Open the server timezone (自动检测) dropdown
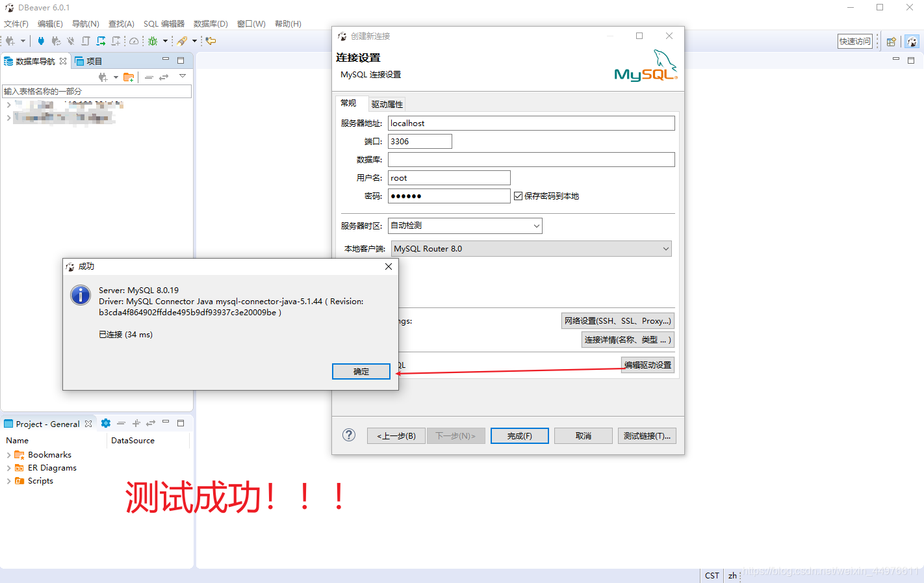The width and height of the screenshot is (924, 583). [465, 226]
